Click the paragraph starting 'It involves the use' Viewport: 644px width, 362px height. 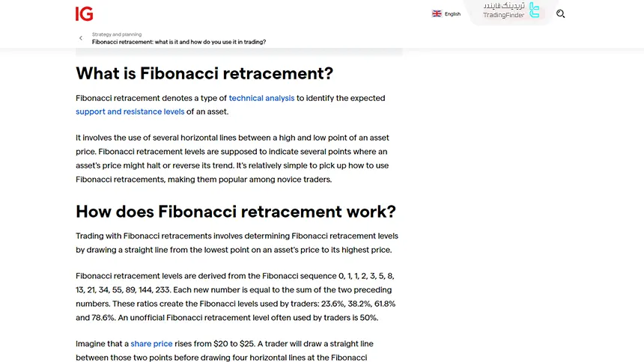point(232,159)
